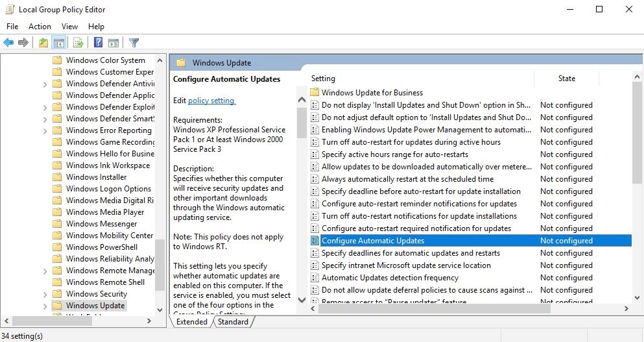This screenshot has height=342, width=644.
Task: Select Windows Hello for Business tree item
Action: tap(110, 153)
